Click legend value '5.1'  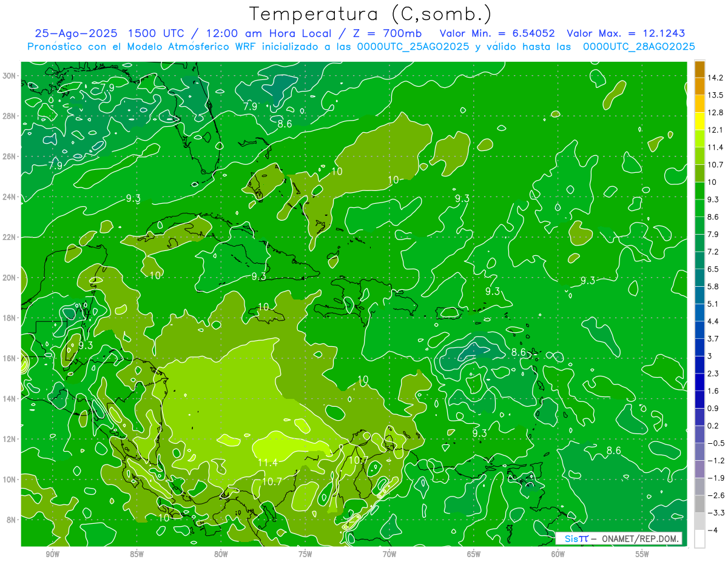(x=713, y=304)
